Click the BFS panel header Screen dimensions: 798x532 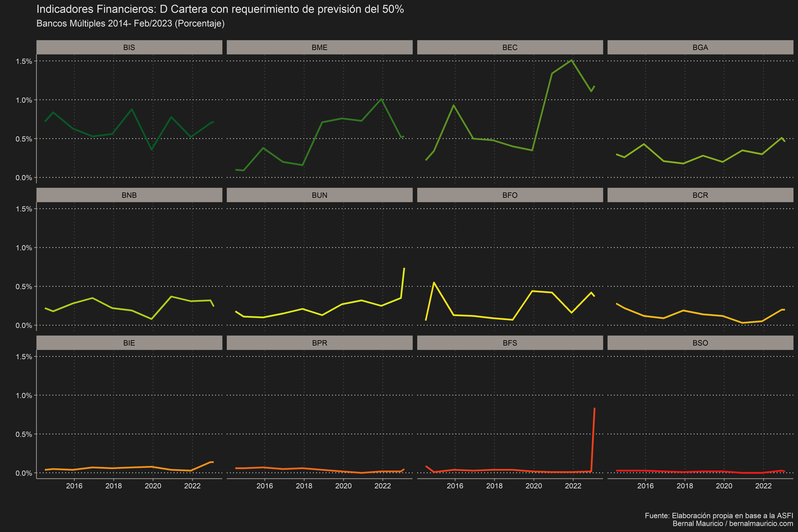[x=510, y=343]
